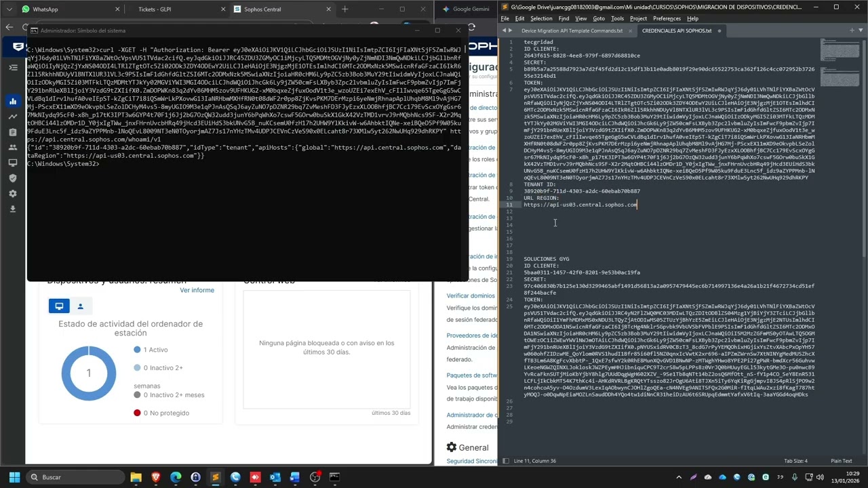Open the Edit menu in Sublime Text

tap(519, 18)
